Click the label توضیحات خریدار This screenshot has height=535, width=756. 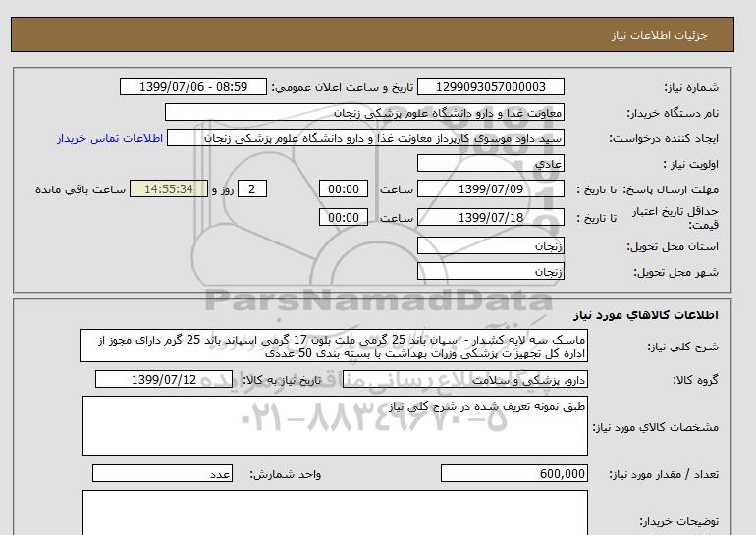pyautogui.click(x=679, y=521)
